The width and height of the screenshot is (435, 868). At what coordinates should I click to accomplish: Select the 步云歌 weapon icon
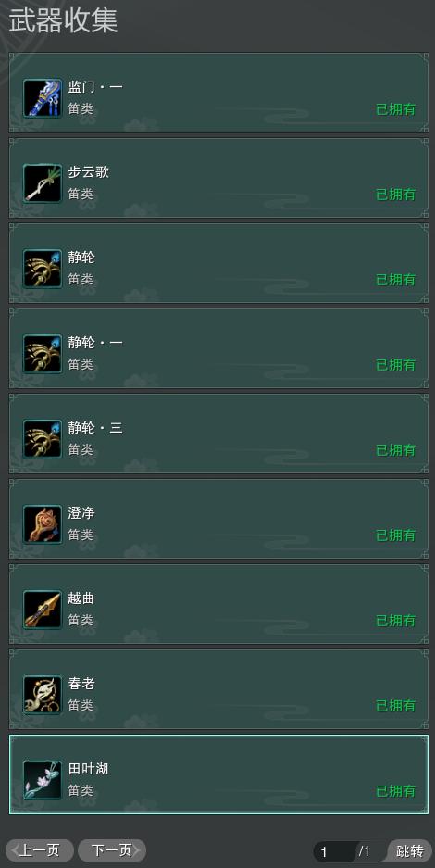(43, 183)
